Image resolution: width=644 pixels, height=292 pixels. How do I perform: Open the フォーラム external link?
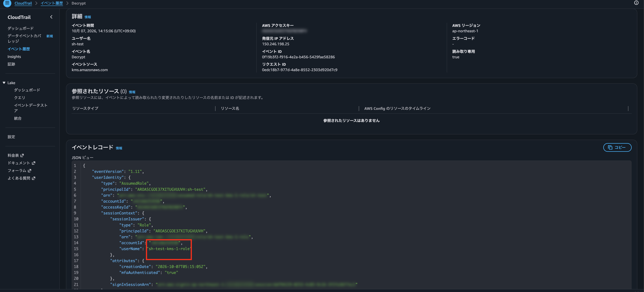click(19, 171)
